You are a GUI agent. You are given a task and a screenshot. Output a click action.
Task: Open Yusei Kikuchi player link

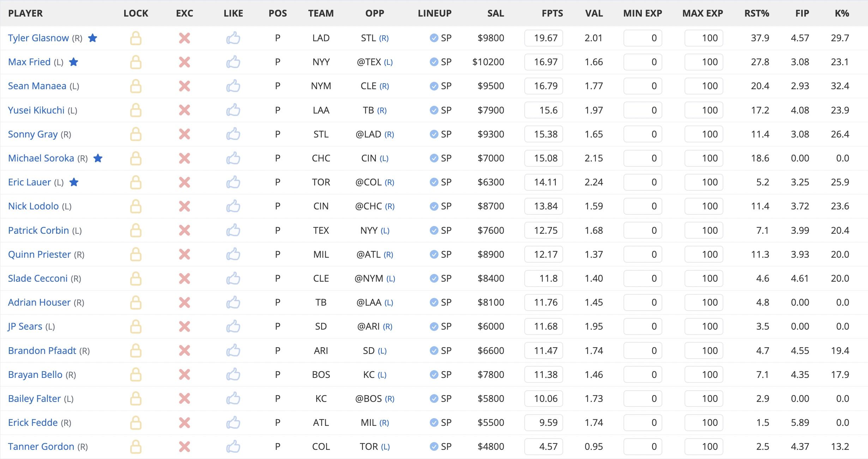pos(36,110)
